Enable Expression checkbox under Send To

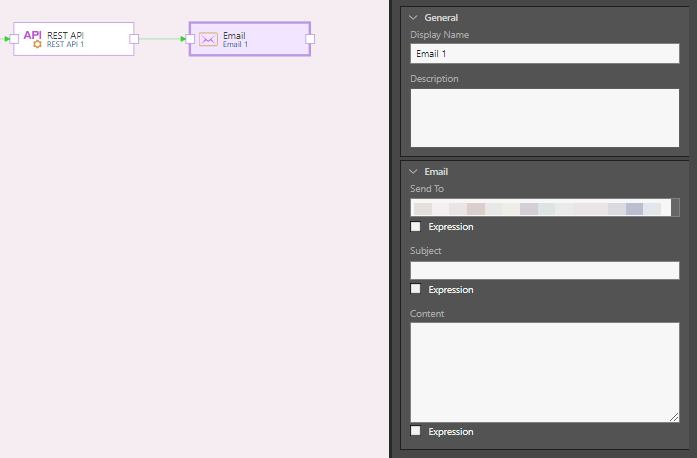[x=416, y=227]
